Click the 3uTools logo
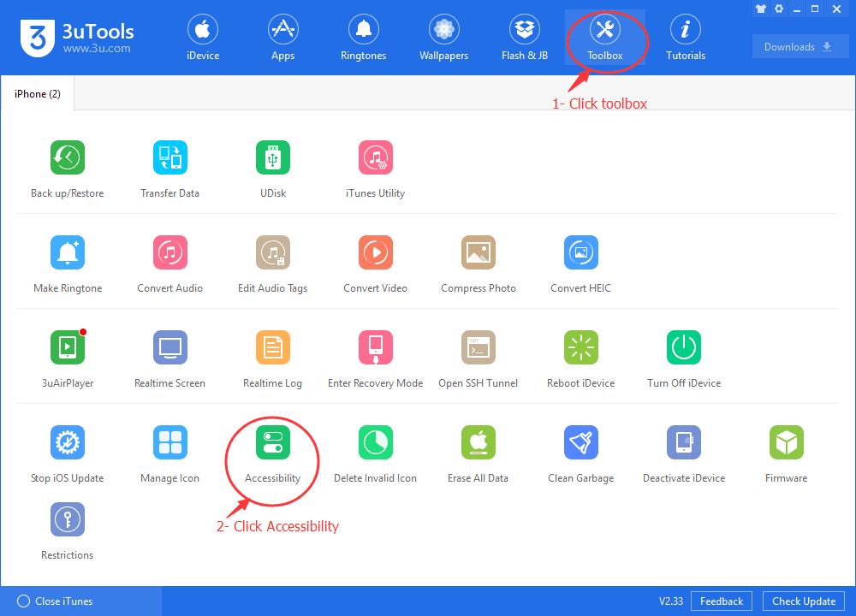 click(77, 38)
